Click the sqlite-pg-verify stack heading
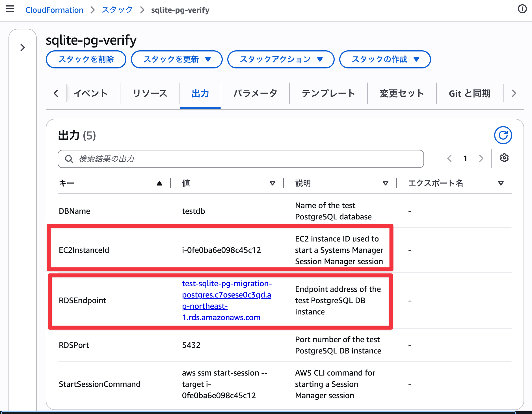Screen dimensions: 532x414 point(91,40)
